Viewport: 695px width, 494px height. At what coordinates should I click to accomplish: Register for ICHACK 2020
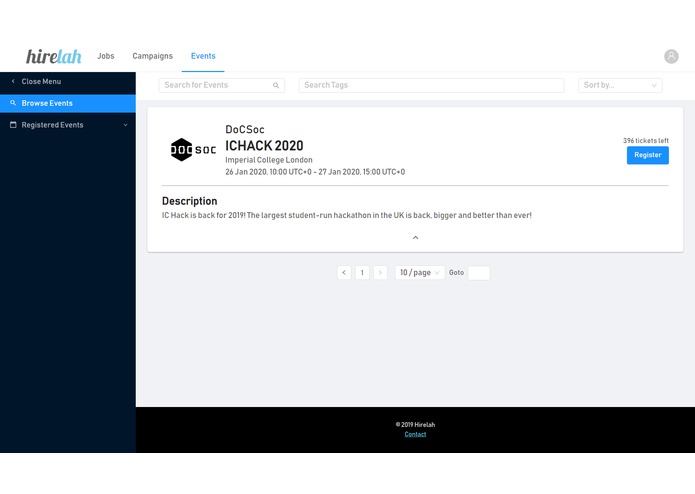(648, 155)
